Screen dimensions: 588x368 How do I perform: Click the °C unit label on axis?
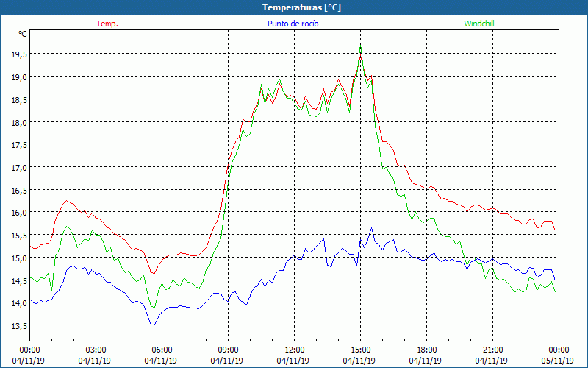click(x=23, y=34)
